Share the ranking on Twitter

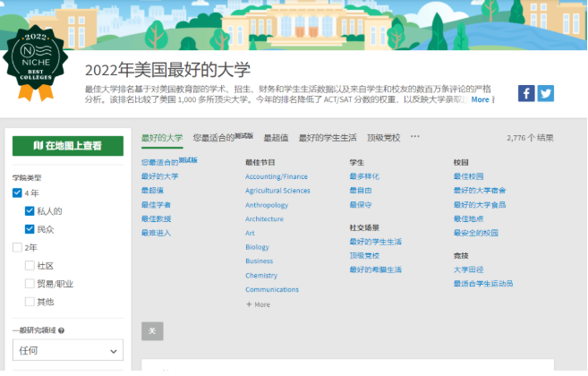(x=545, y=93)
